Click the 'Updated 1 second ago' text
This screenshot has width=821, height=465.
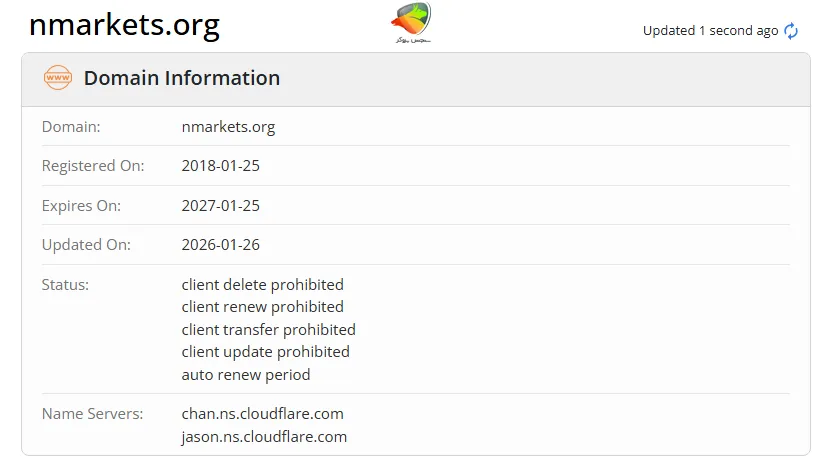(710, 31)
